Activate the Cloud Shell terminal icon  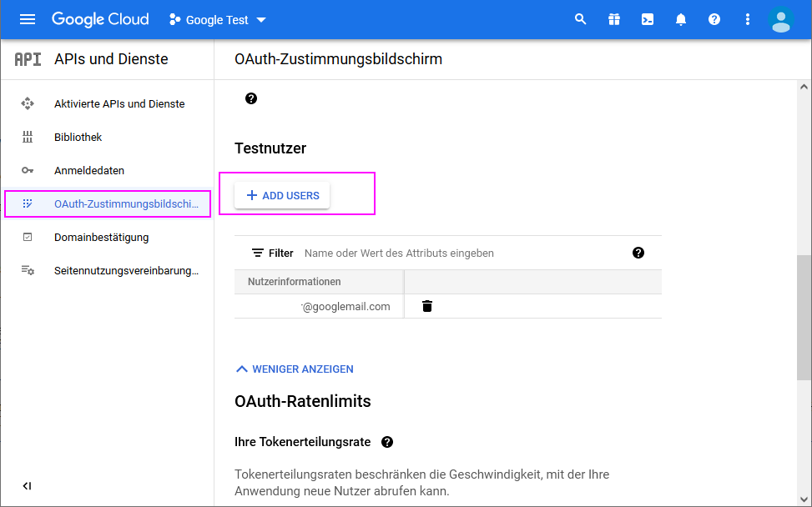tap(648, 20)
